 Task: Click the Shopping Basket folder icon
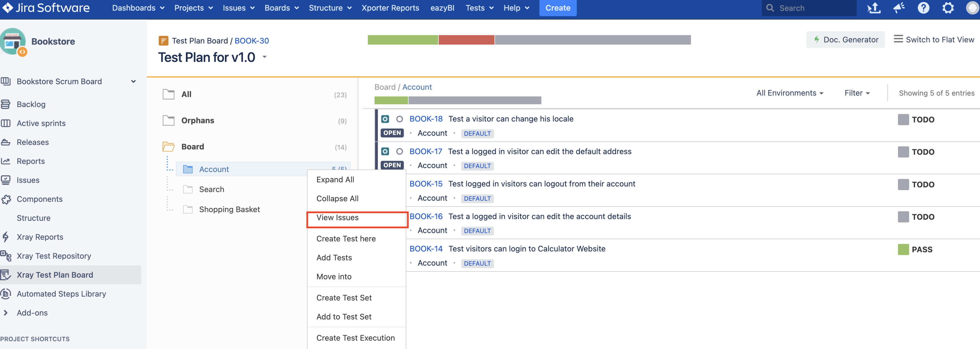click(188, 209)
